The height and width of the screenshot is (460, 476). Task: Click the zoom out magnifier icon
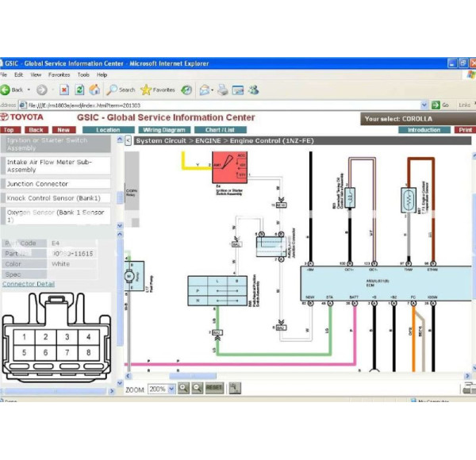(x=197, y=388)
